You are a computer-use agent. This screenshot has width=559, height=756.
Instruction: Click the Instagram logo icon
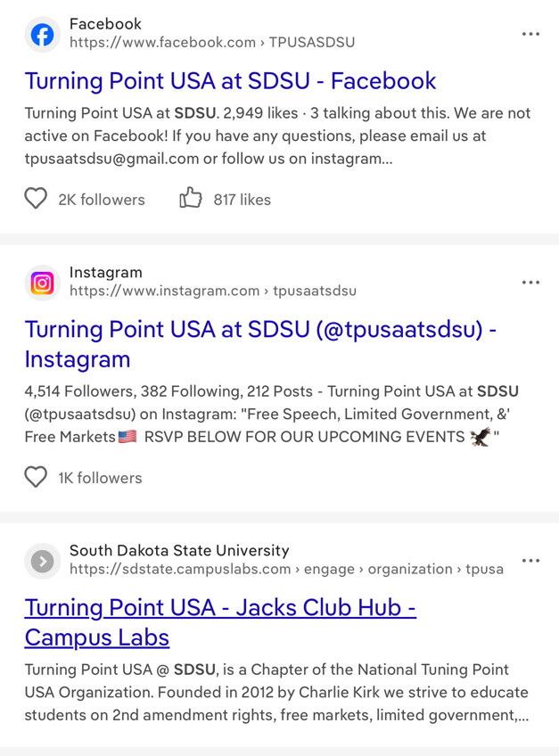pos(42,283)
